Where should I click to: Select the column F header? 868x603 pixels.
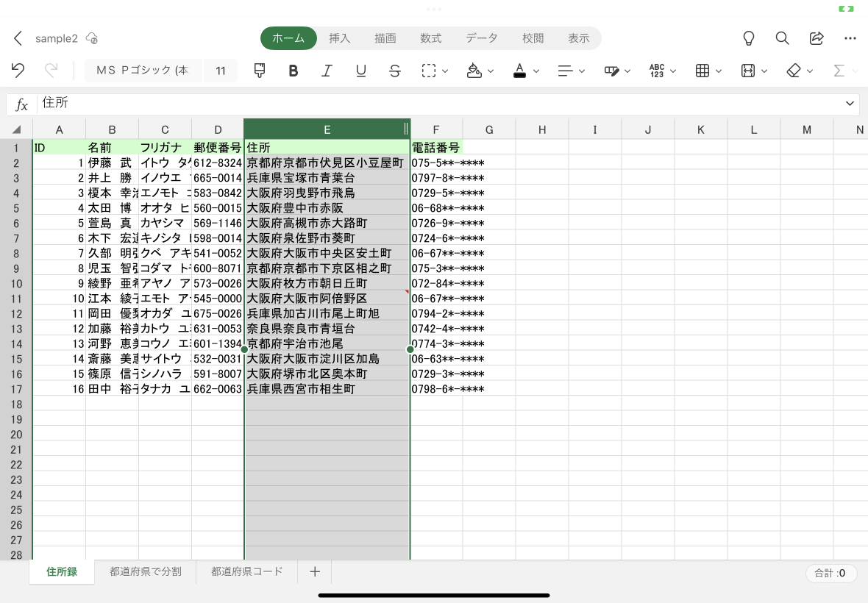(436, 129)
